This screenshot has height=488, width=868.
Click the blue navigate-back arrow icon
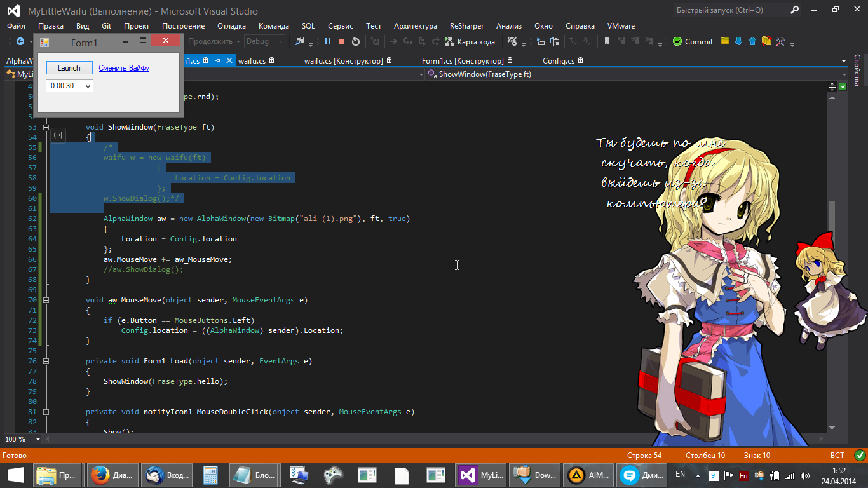click(x=20, y=41)
